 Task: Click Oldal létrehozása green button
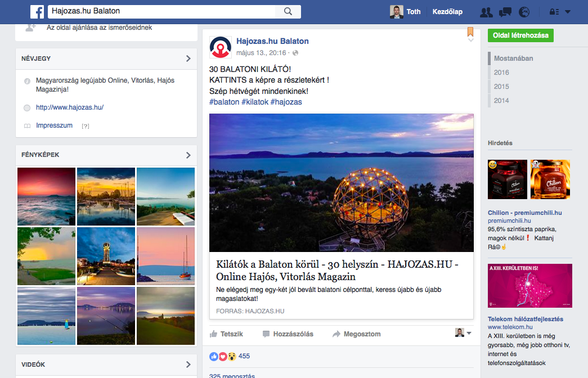point(520,35)
